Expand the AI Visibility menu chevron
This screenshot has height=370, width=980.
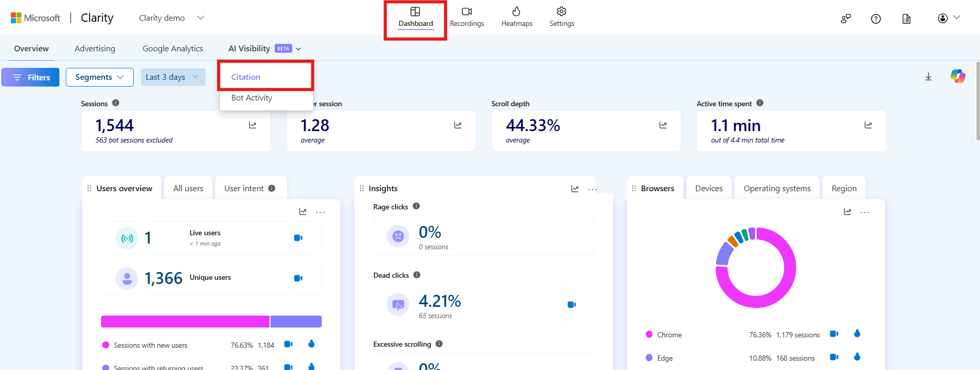point(299,49)
